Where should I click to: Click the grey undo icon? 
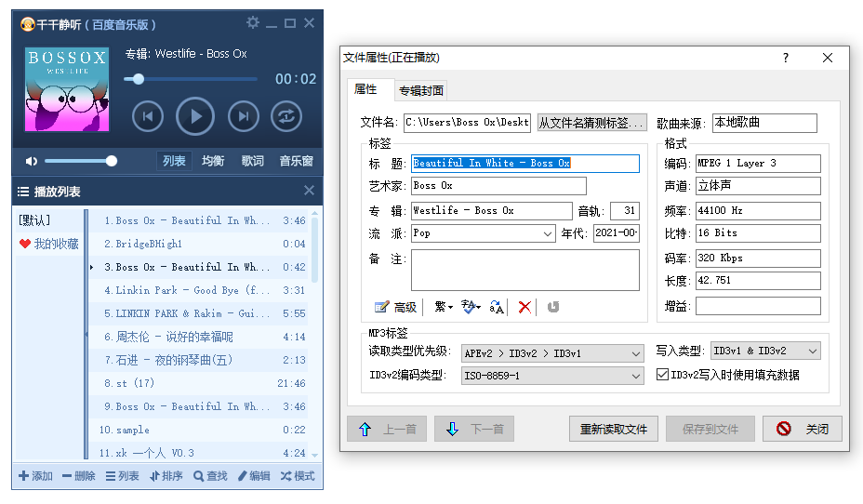552,307
